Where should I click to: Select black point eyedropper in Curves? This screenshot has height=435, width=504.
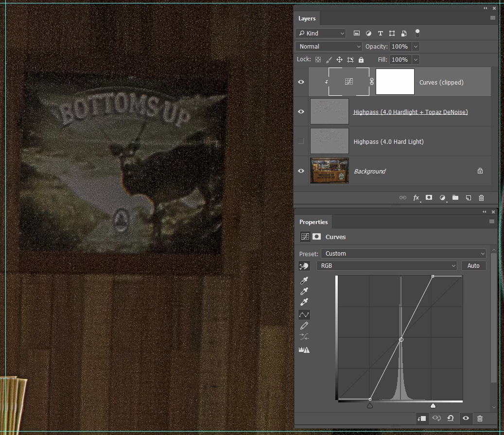(304, 280)
